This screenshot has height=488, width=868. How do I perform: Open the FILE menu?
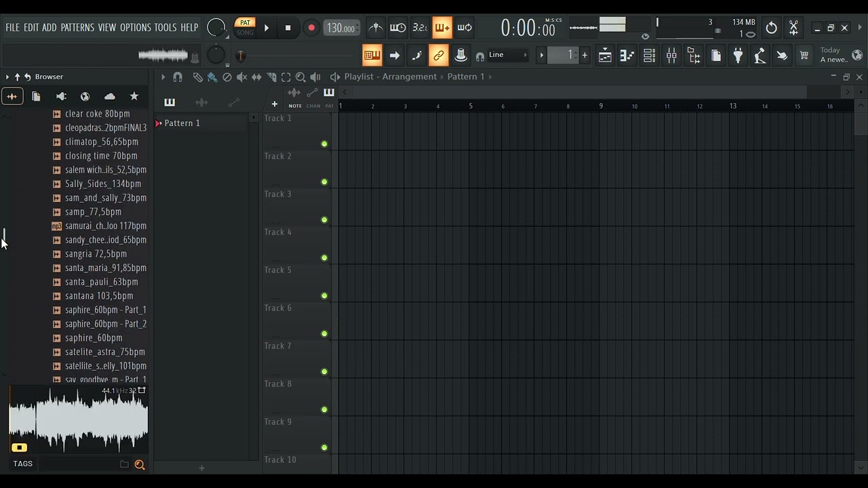pos(12,28)
